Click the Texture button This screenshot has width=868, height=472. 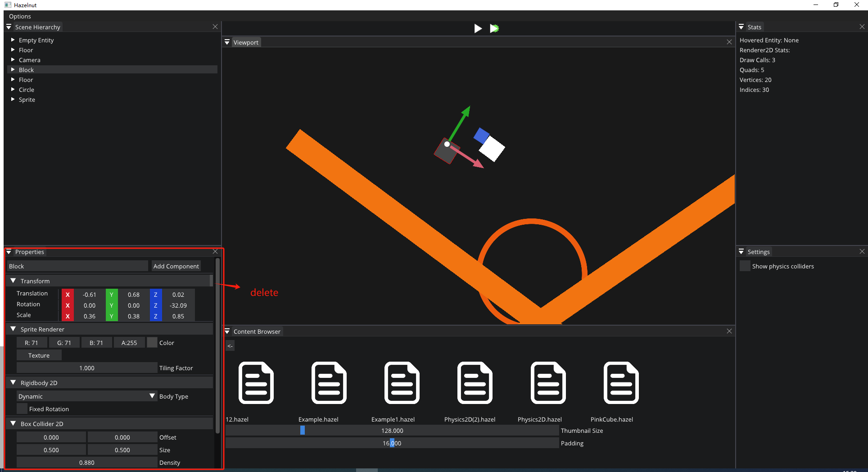click(39, 355)
